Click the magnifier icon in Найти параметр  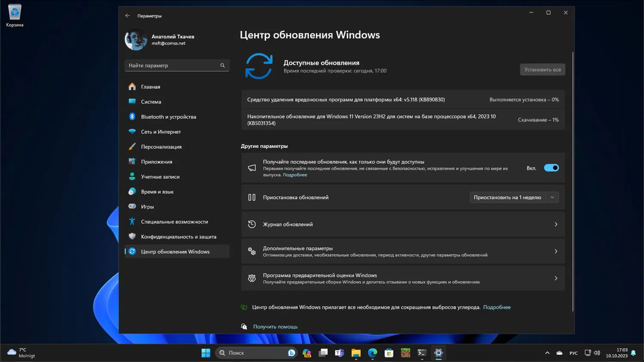222,65
